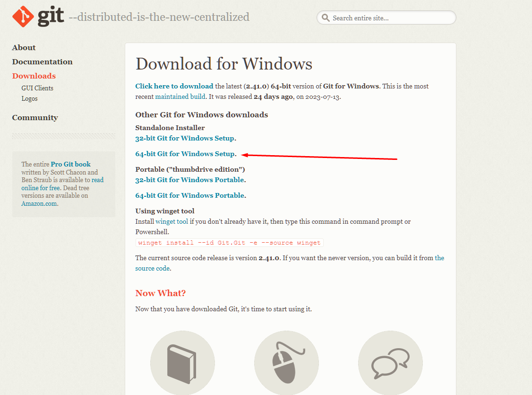Open the 'Pro Git book' link
The height and width of the screenshot is (395, 532).
click(70, 164)
